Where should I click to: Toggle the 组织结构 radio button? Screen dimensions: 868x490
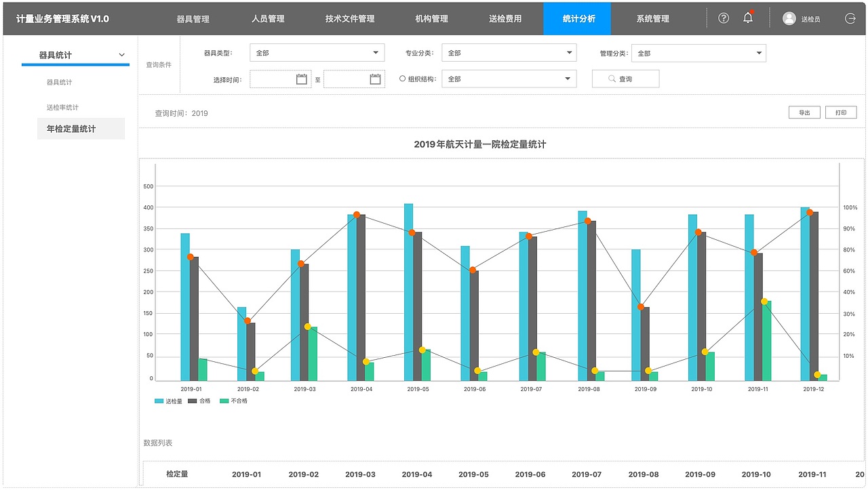click(x=402, y=79)
